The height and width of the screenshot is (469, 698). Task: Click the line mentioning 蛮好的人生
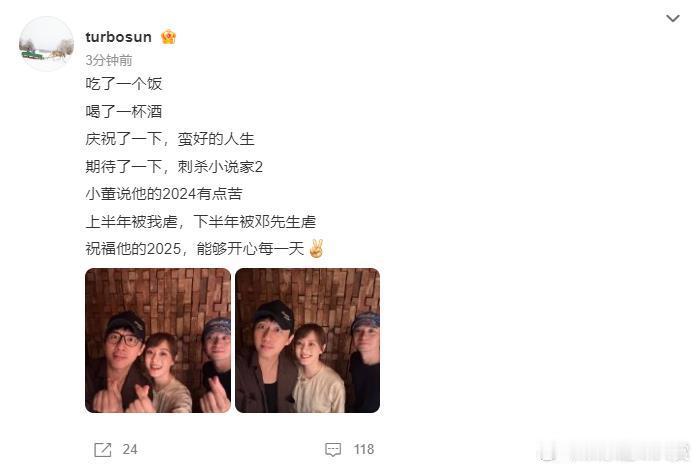pos(170,139)
